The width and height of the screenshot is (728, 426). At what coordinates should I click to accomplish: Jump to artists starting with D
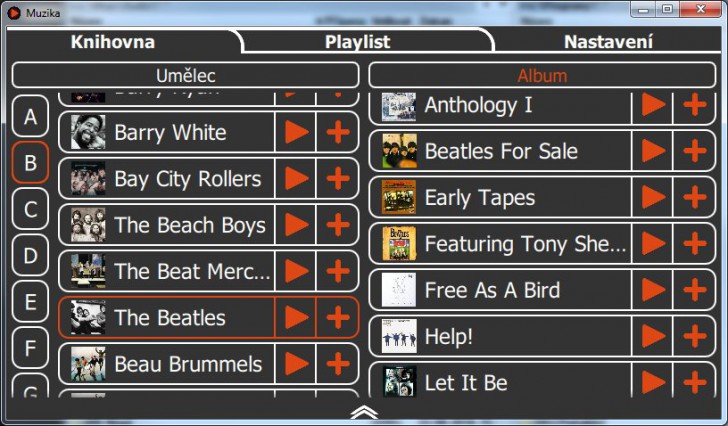point(30,255)
